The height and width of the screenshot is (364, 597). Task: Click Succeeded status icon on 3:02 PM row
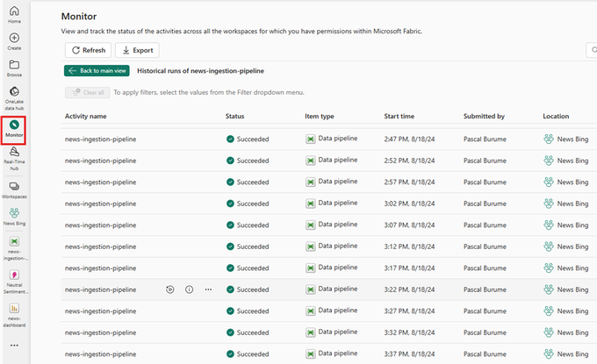230,203
